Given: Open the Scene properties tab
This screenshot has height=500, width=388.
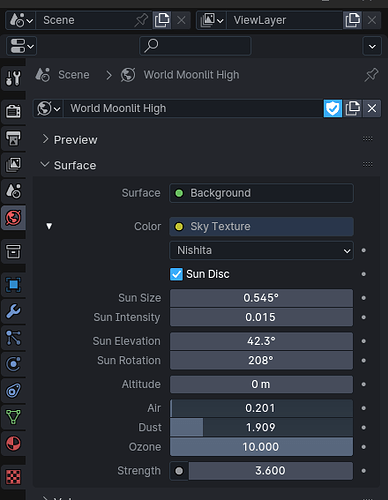Looking at the screenshot, I should coord(13,191).
